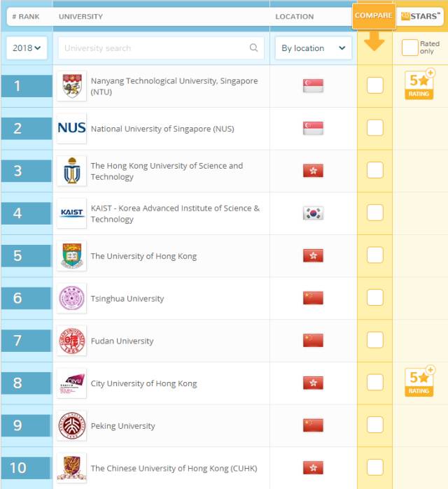Check the compare box for Tsinghua University
Image resolution: width=448 pixels, height=489 pixels.
point(375,297)
